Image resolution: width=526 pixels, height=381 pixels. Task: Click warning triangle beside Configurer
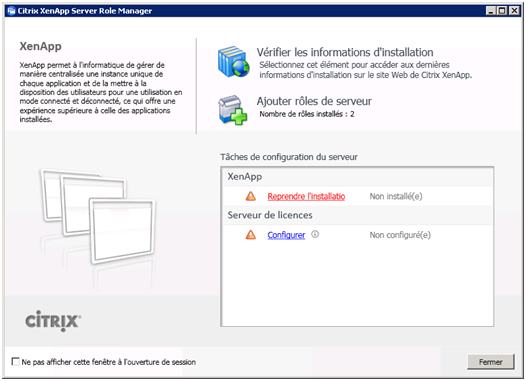pos(251,235)
